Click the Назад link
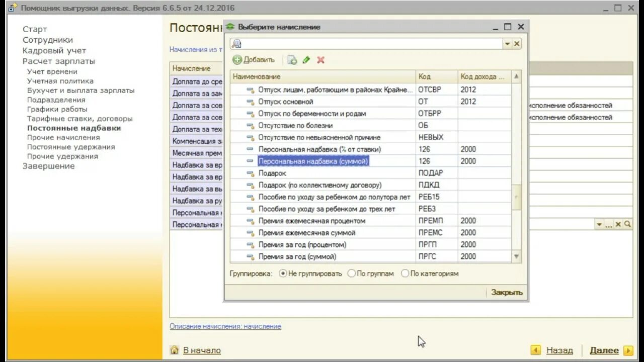Screen dimensions: 644x362 pyautogui.click(x=559, y=350)
